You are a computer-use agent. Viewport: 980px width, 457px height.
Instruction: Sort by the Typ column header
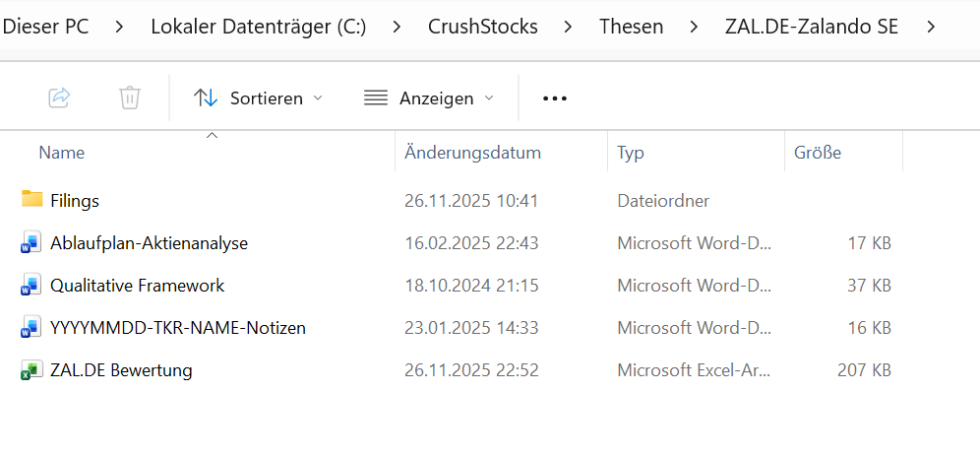pyautogui.click(x=631, y=153)
